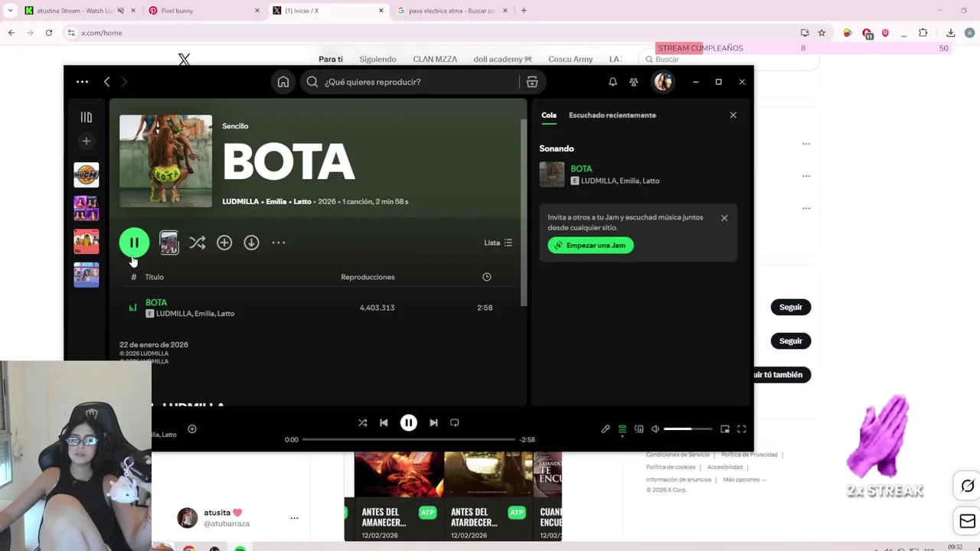
Task: Click the Buscar search box on X
Action: coord(727,60)
